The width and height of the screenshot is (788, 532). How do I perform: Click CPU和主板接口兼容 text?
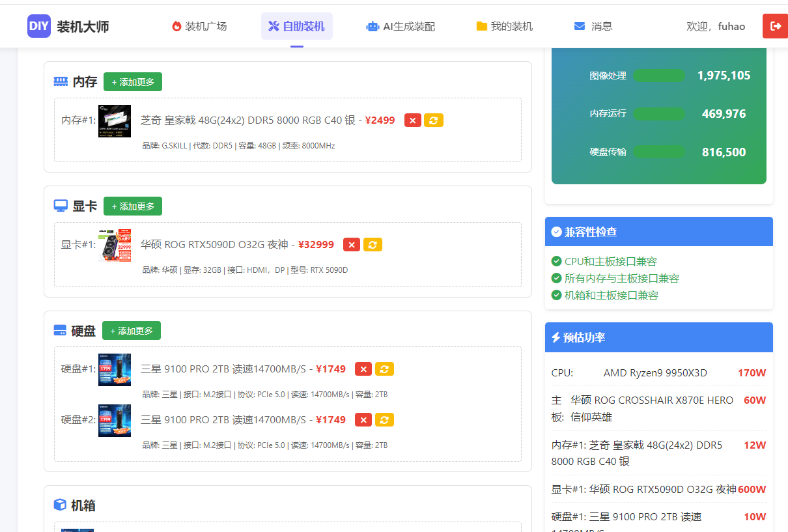click(611, 261)
